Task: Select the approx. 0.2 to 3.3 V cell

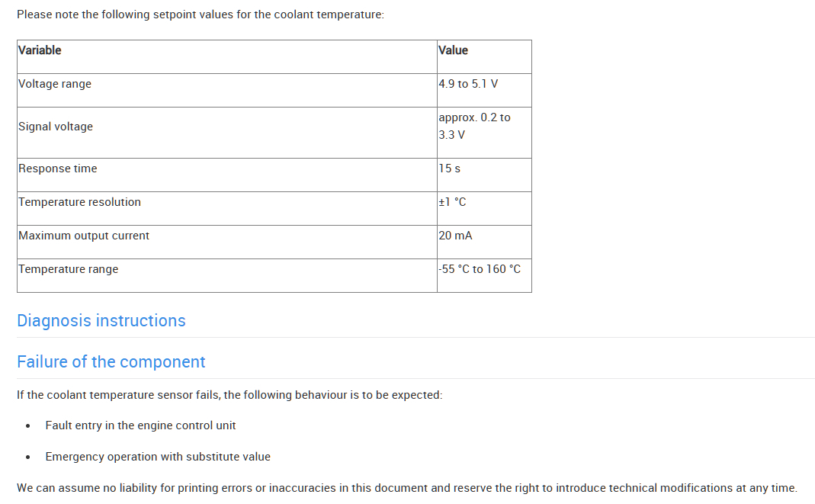Action: (x=474, y=126)
